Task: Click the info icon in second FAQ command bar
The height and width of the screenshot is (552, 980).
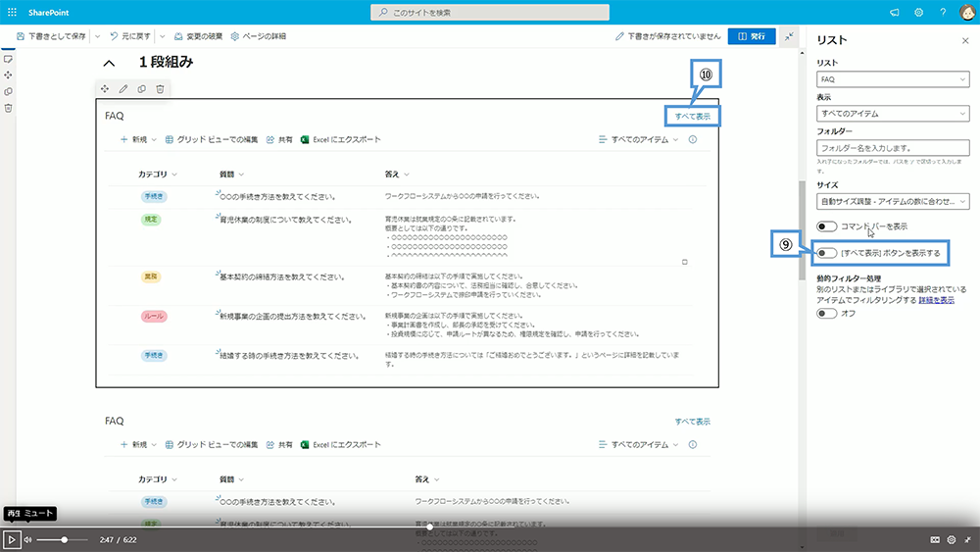Action: [x=693, y=444]
